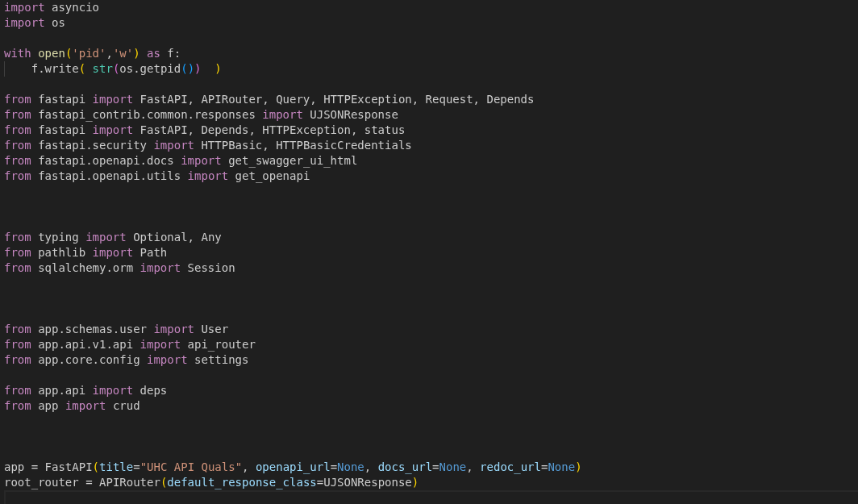The width and height of the screenshot is (858, 504).
Task: Click the "UHC API Quals" title string
Action: [191, 468]
